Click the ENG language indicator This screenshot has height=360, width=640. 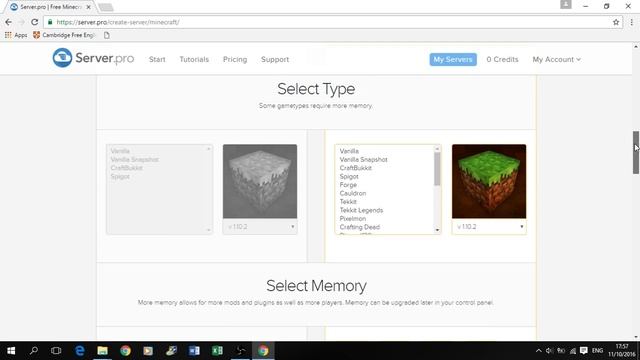(597, 351)
